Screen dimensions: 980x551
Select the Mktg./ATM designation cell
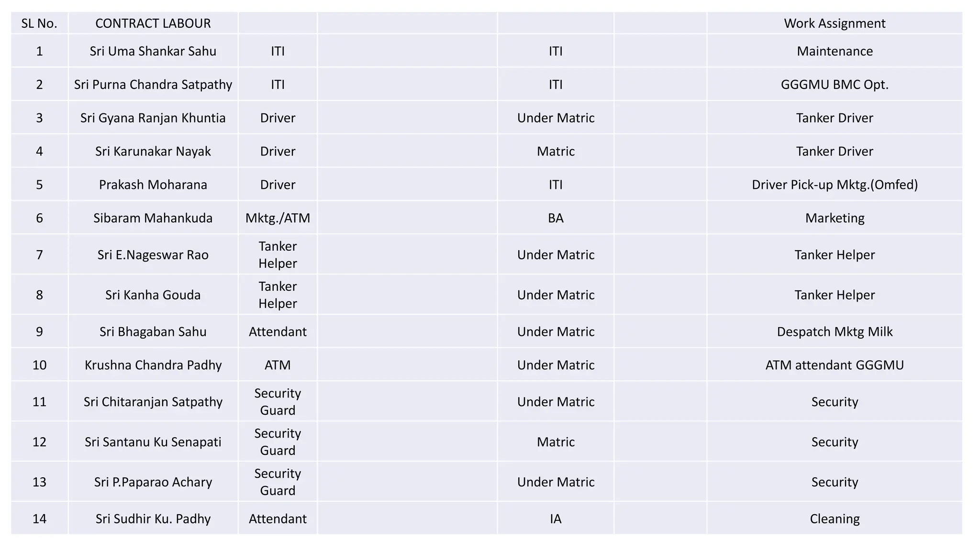click(x=278, y=218)
